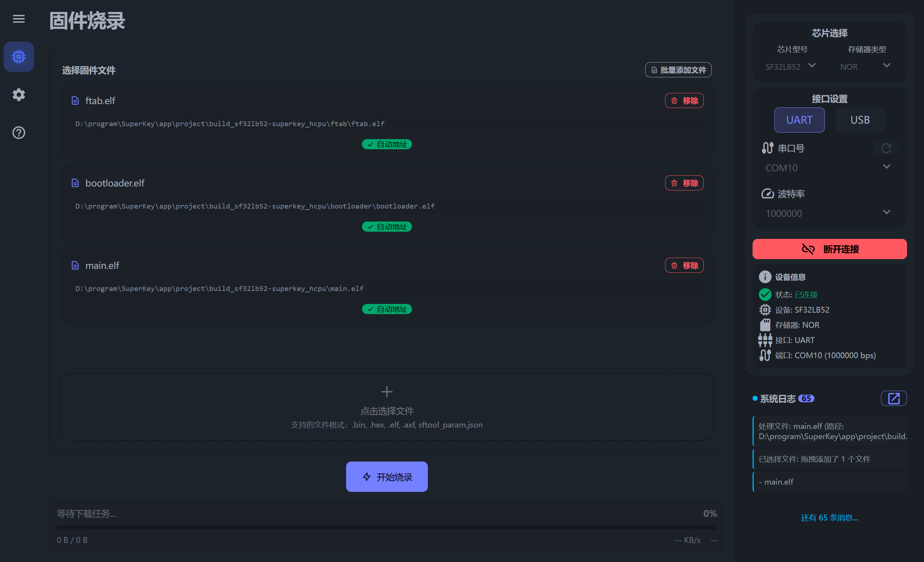Expand the SF32LB52 chip model dropdown
This screenshot has height=562, width=924.
pos(791,66)
